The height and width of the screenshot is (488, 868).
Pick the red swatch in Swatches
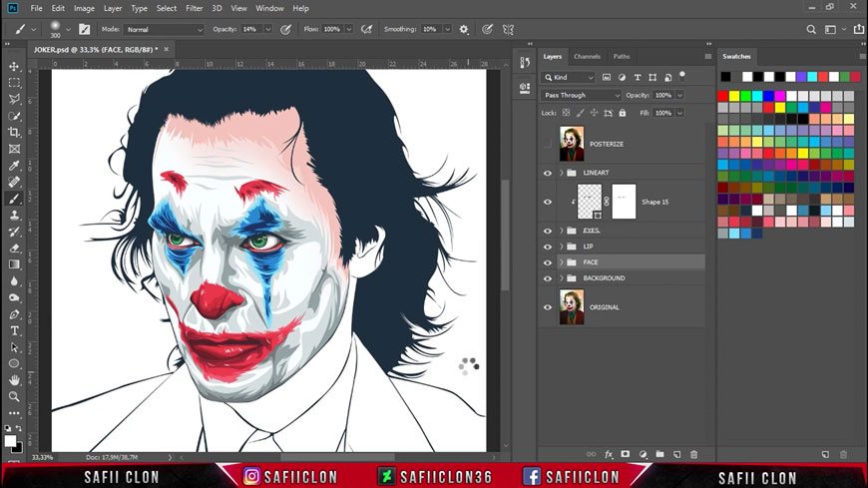(x=722, y=97)
